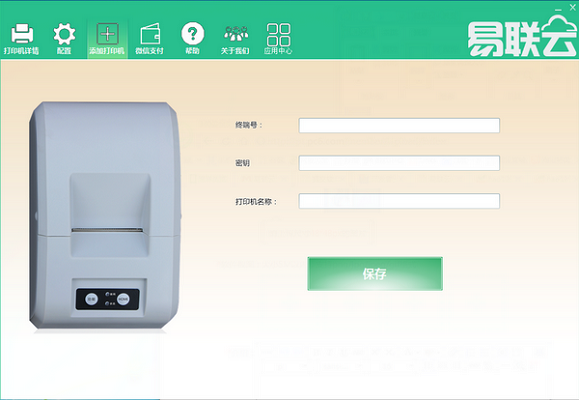Viewport: 579px width, 400px height.
Task: Focus the 终端号 input field
Action: click(399, 126)
